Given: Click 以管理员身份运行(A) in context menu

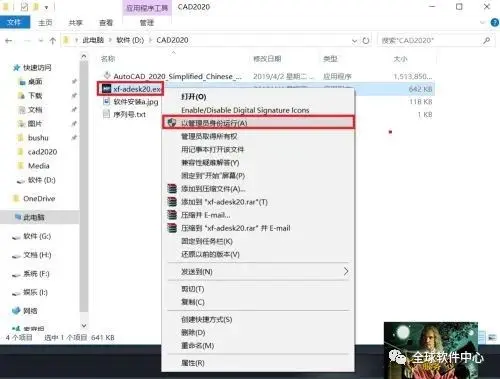Looking at the screenshot, I should tap(258, 123).
